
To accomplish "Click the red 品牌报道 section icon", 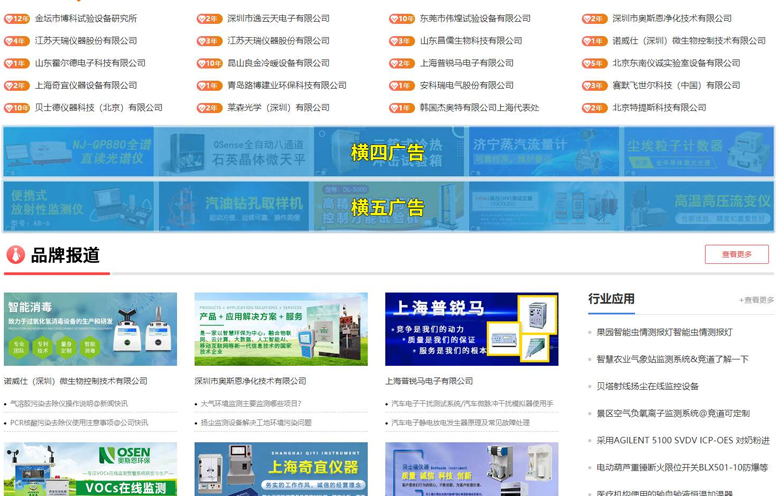I will pos(15,255).
